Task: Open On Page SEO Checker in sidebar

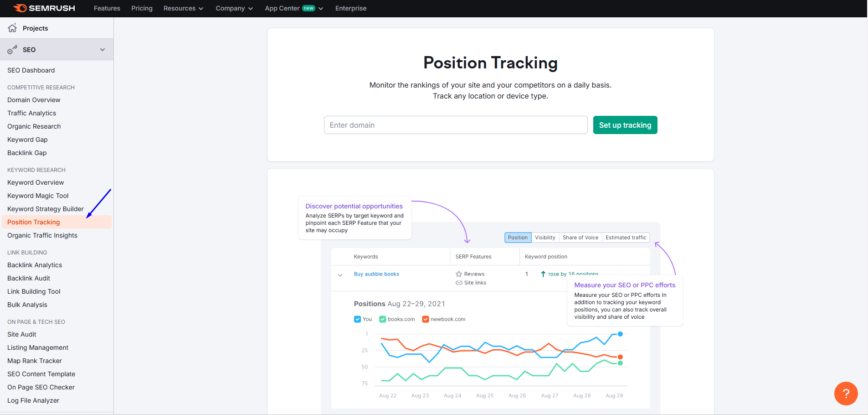Action: coord(41,387)
